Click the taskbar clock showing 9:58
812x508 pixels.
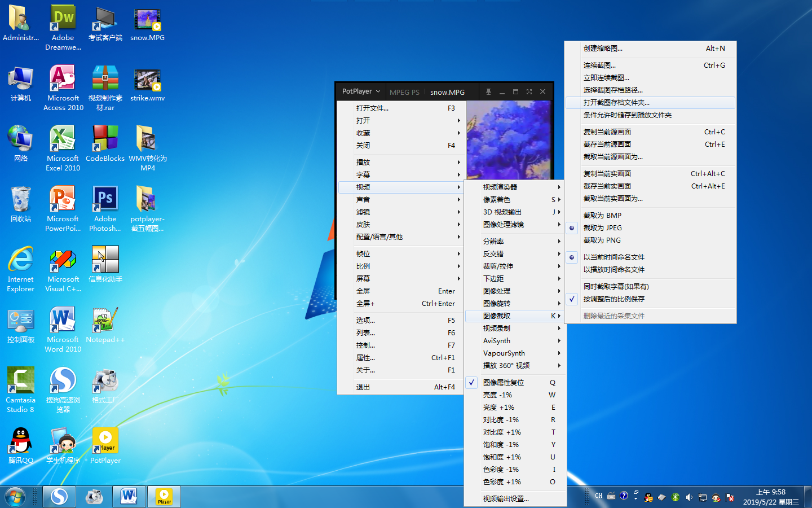tap(771, 497)
